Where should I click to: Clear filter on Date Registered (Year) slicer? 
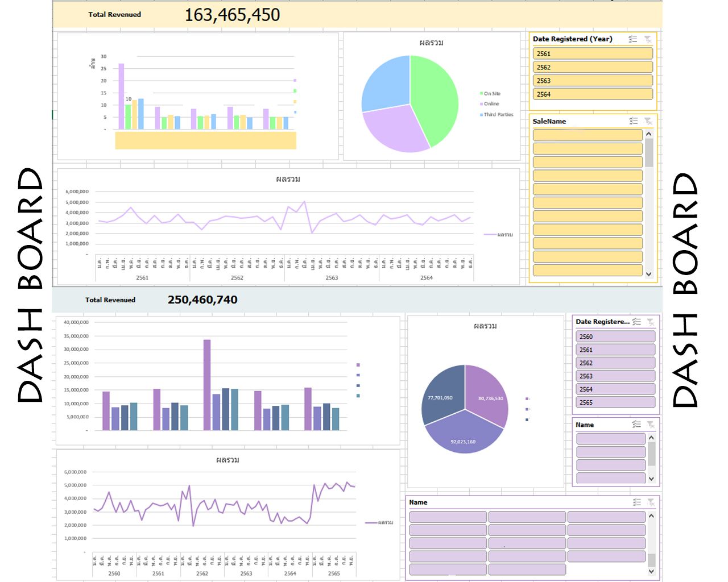click(x=648, y=39)
